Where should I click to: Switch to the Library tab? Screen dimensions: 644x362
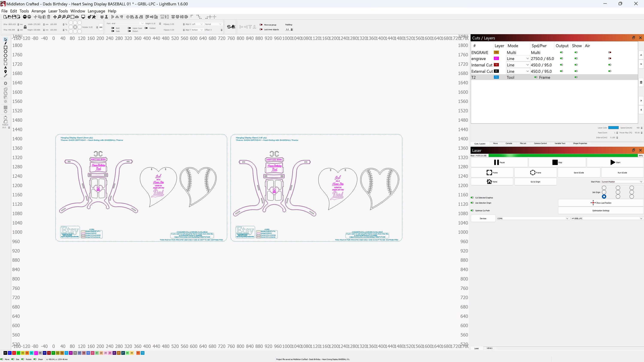489,348
